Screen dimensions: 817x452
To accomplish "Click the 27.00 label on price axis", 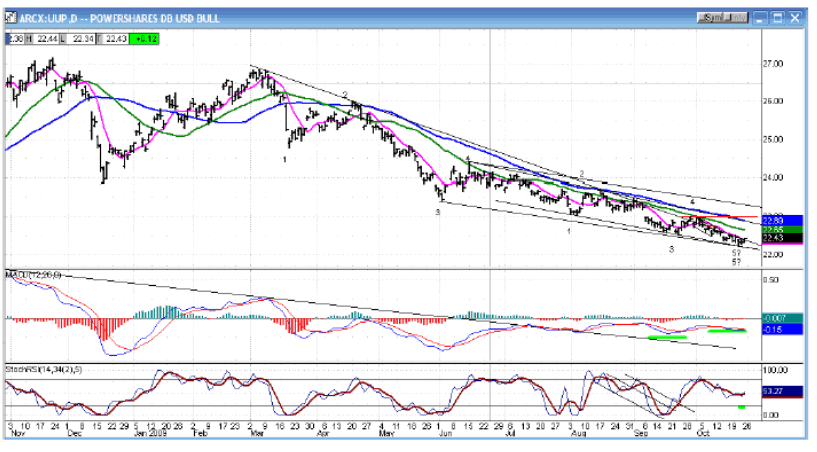I will 773,64.
